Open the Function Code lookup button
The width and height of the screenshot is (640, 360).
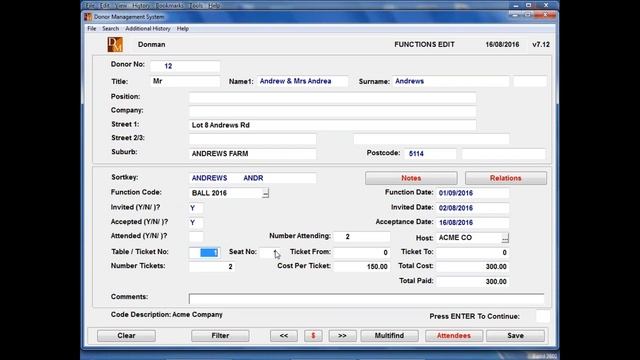pos(265,193)
